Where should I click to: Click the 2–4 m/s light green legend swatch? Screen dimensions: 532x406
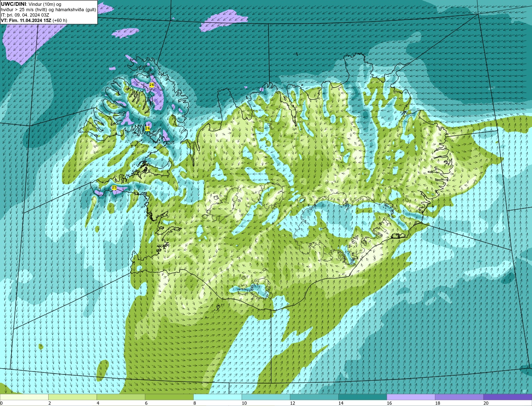pyautogui.click(x=72, y=397)
